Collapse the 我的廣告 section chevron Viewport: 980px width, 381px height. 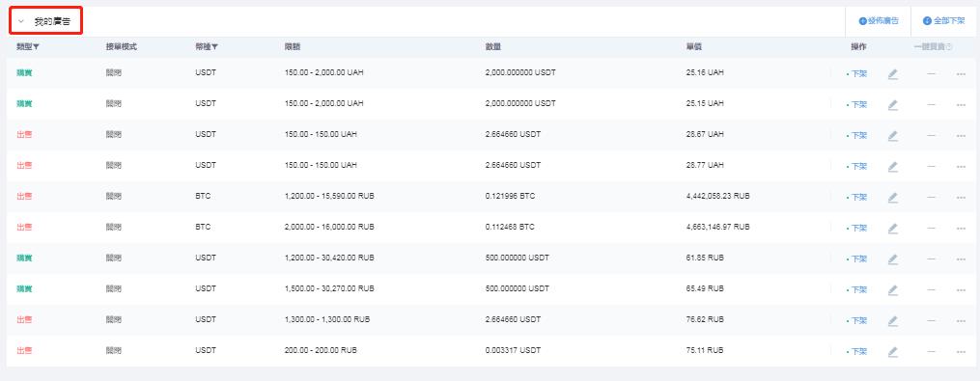(21, 21)
